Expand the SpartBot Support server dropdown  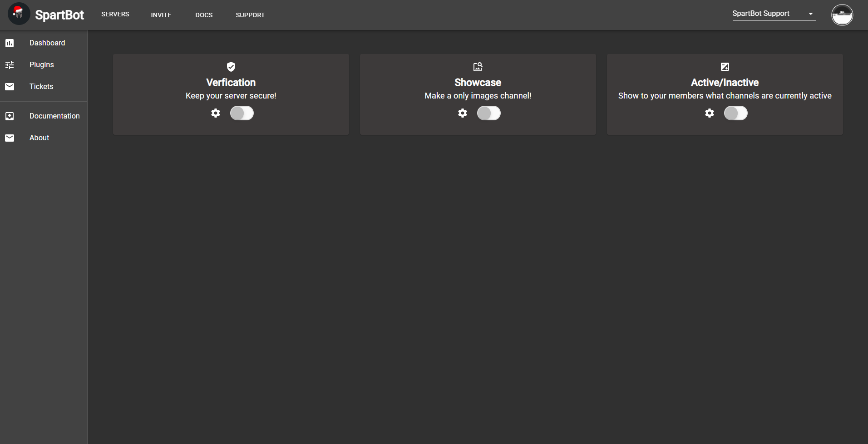(x=767, y=14)
